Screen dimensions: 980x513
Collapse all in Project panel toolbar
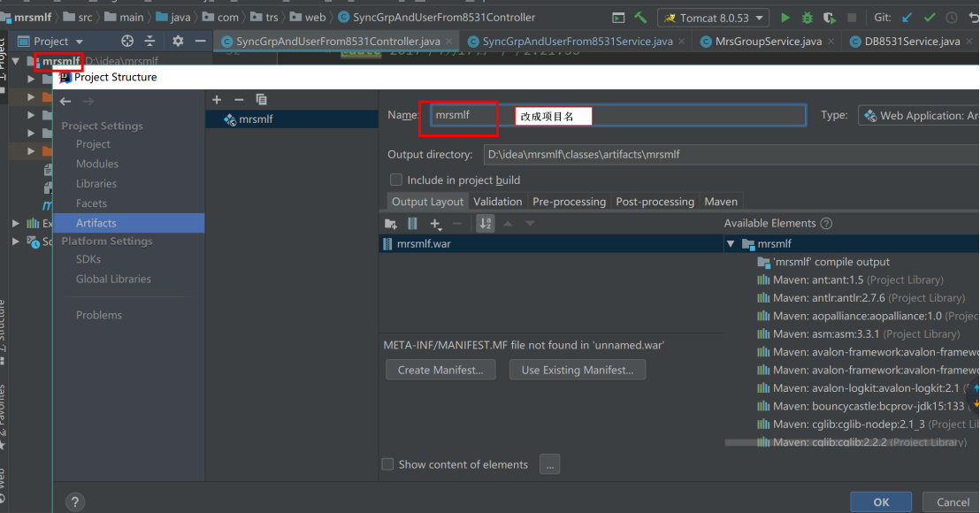[150, 42]
